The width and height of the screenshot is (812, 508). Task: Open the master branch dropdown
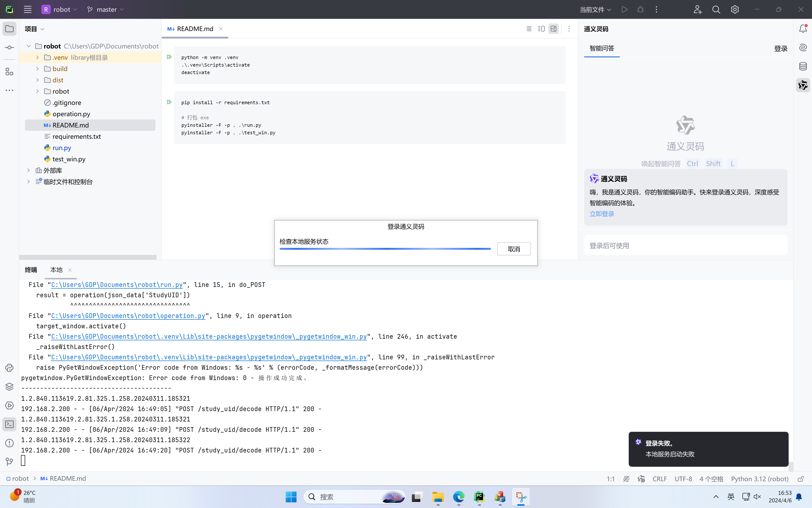pyautogui.click(x=105, y=9)
